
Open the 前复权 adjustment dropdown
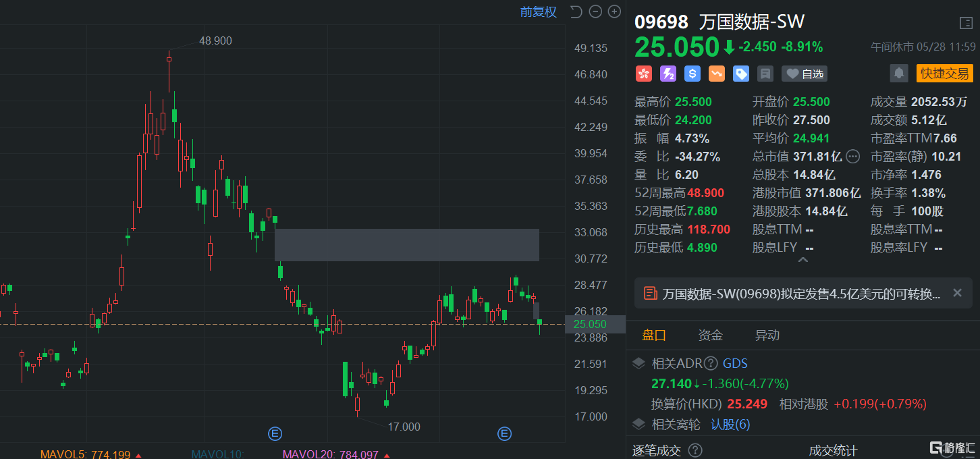pos(538,11)
